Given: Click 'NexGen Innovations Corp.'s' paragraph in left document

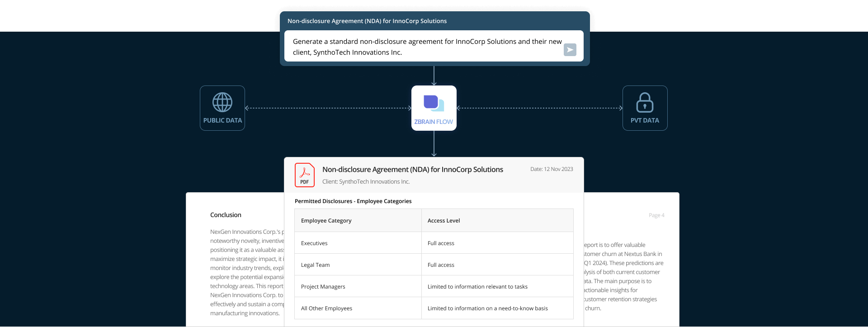Looking at the screenshot, I should point(247,272).
